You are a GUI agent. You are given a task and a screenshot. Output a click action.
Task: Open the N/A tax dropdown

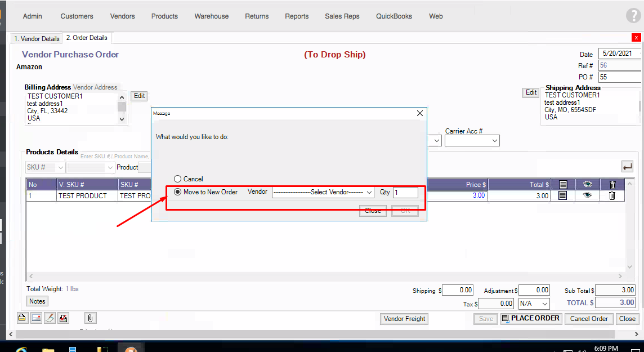[x=534, y=304]
